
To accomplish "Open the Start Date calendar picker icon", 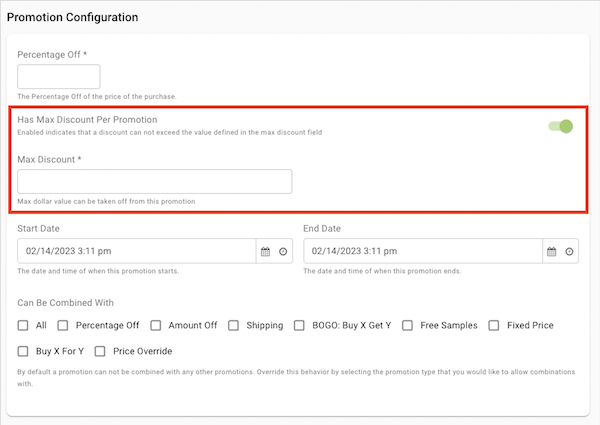I will 265,251.
